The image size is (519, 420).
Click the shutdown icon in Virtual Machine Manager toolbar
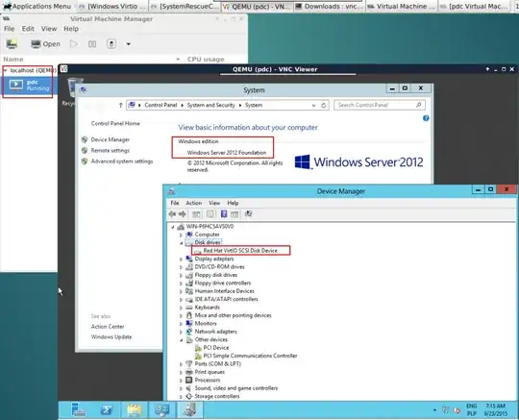pyautogui.click(x=111, y=43)
